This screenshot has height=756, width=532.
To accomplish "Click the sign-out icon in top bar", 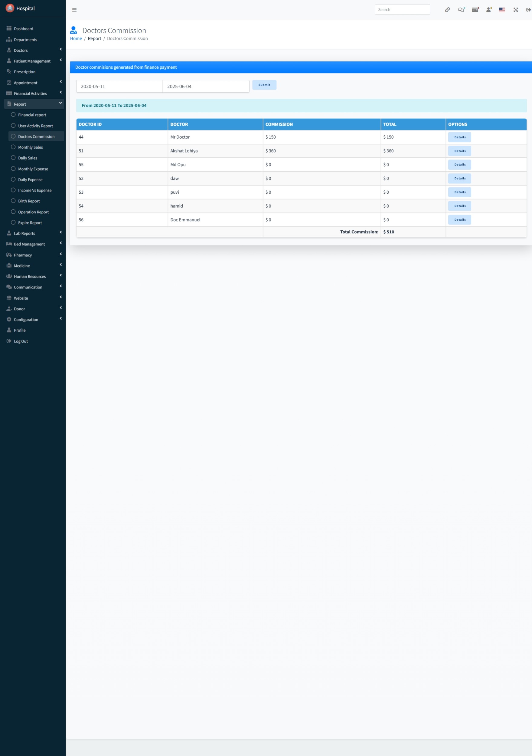I will pos(528,10).
